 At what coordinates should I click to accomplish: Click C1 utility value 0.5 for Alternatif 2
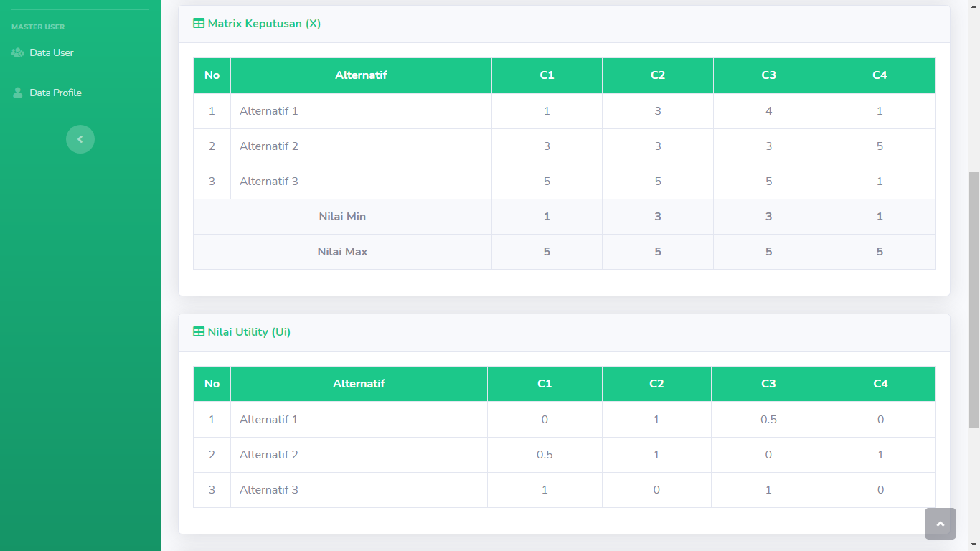point(545,455)
